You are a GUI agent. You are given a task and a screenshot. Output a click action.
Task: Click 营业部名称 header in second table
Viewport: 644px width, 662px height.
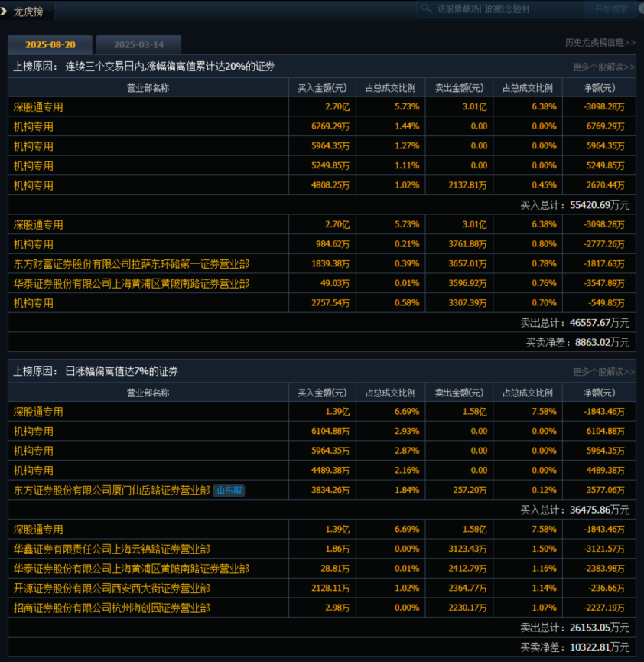[148, 393]
